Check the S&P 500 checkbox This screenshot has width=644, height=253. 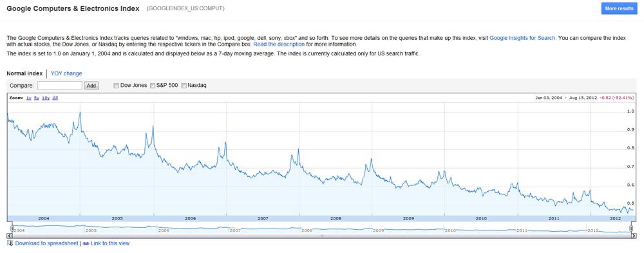click(153, 86)
